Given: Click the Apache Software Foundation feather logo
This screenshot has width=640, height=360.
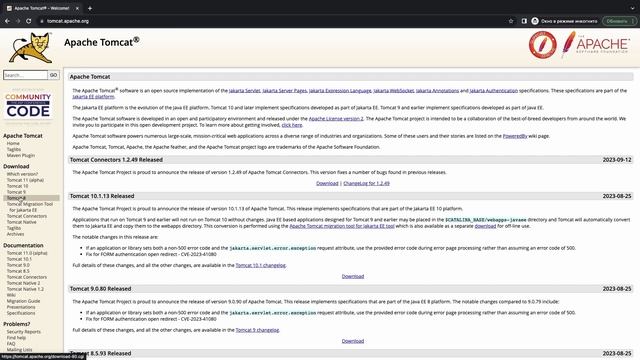Looking at the screenshot, I should [595, 44].
